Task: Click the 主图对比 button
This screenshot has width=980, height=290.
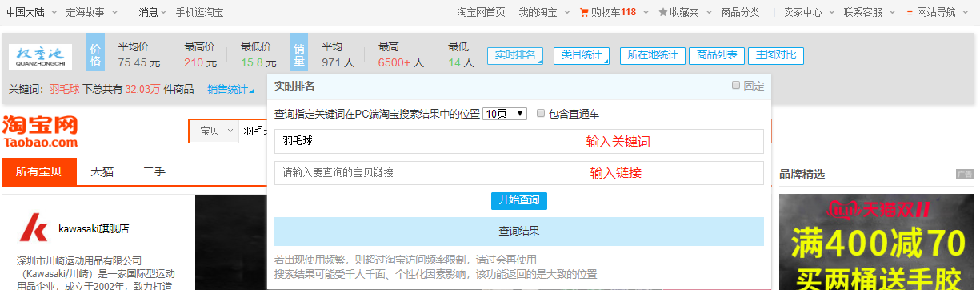Action: tap(776, 55)
